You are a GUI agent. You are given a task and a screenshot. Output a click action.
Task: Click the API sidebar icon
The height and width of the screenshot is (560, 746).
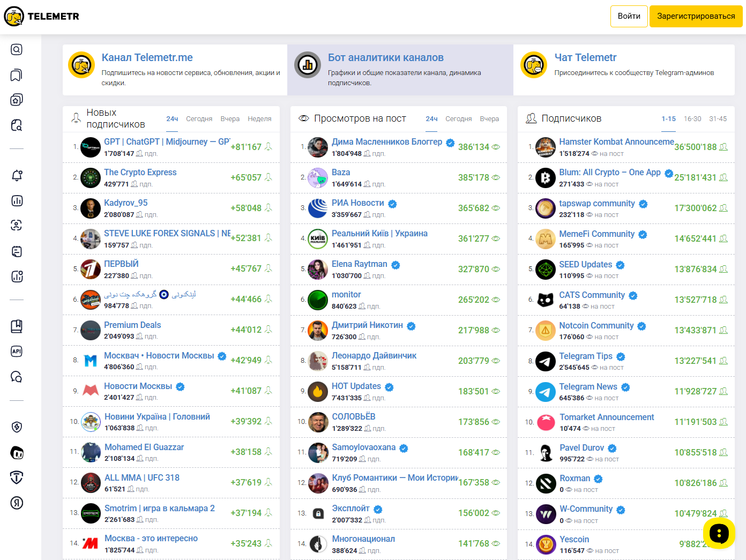point(17,352)
